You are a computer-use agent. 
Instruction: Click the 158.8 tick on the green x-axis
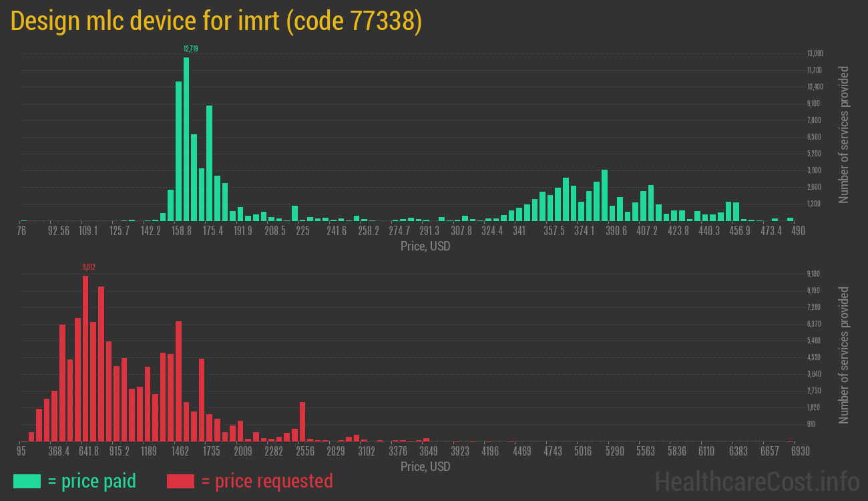[x=181, y=231]
